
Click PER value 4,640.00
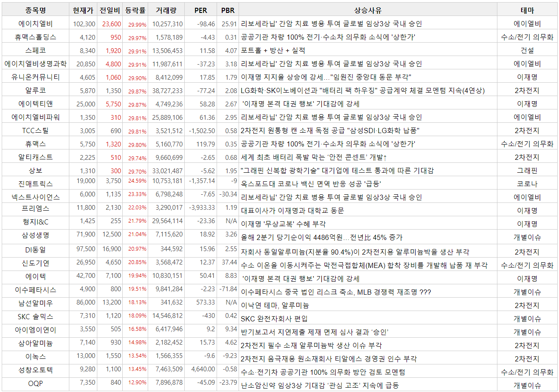coord(204,369)
